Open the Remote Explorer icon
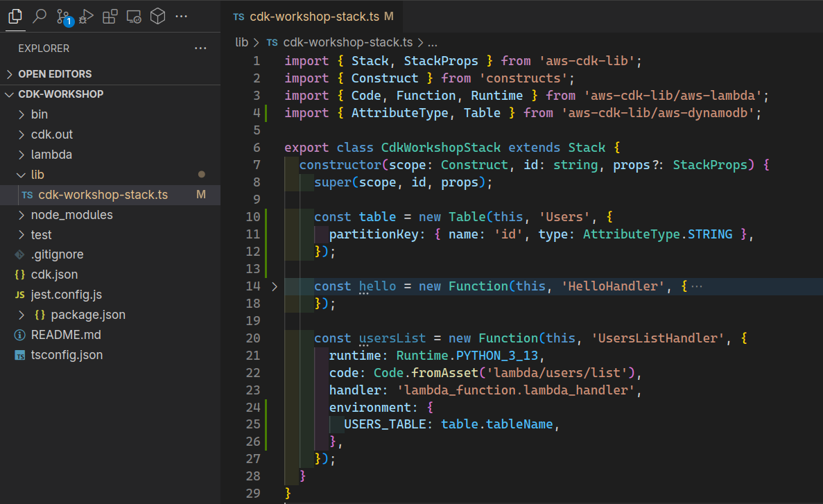823x504 pixels. coord(134,17)
